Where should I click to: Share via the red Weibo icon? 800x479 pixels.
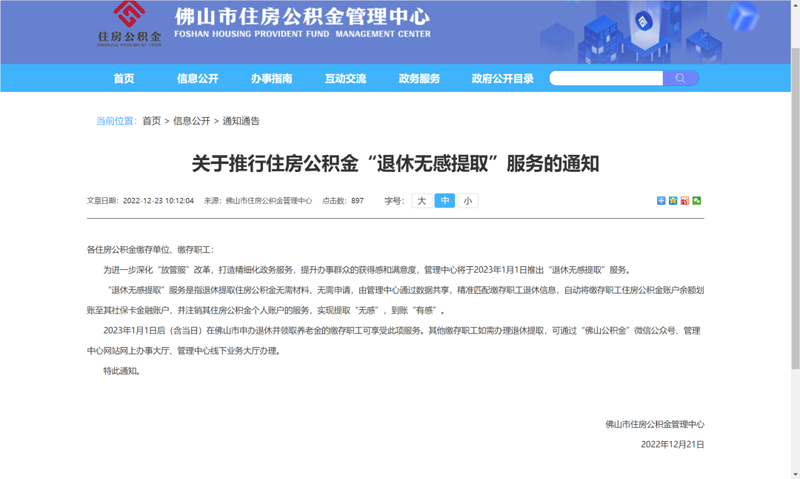point(685,201)
